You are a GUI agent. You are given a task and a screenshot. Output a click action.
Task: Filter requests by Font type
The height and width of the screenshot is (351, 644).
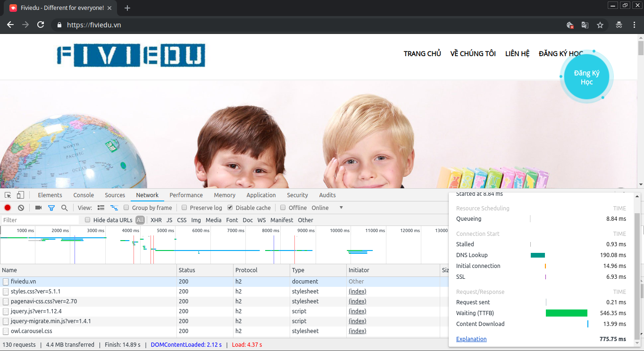(232, 220)
